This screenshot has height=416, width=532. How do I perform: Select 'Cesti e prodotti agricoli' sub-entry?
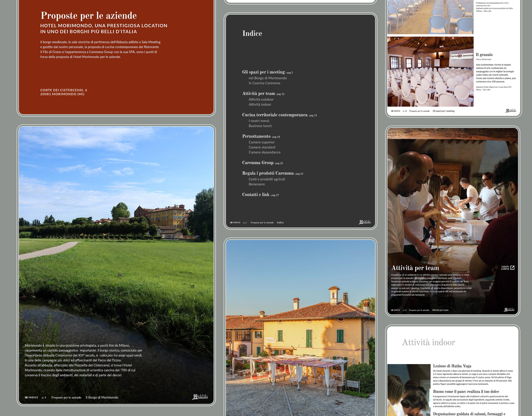267,179
